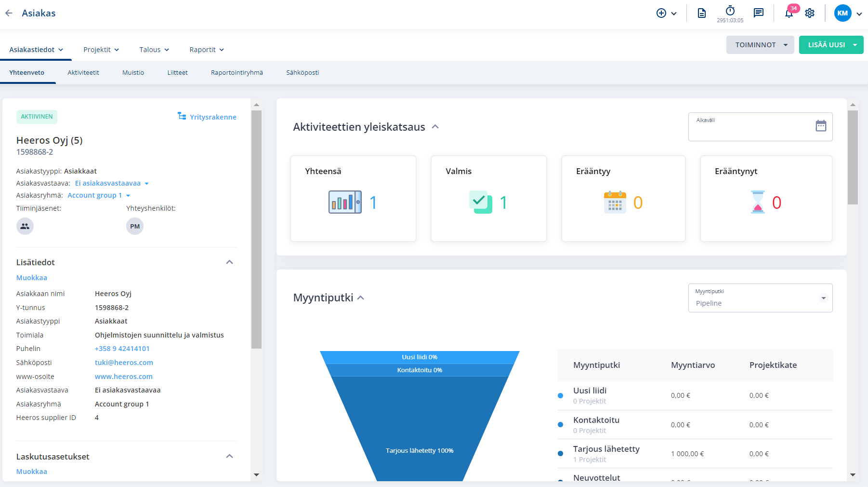Image resolution: width=868 pixels, height=487 pixels.
Task: Open Yritysrakenne company structure icon
Action: pos(182,116)
